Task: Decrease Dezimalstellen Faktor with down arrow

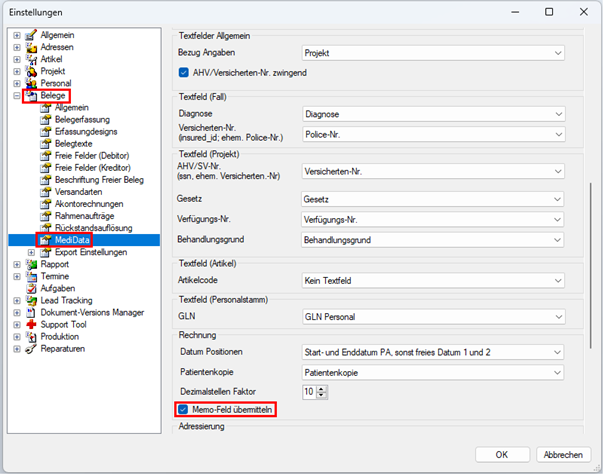Action: (x=321, y=395)
